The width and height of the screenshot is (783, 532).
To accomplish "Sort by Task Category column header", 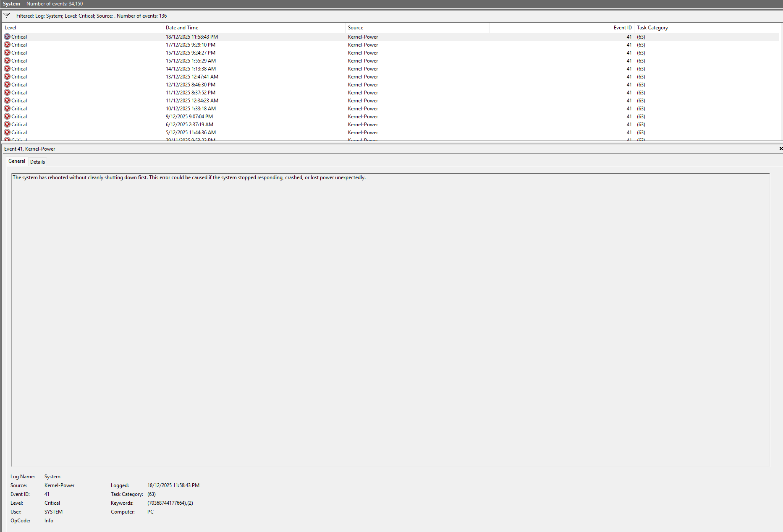I will coord(707,28).
